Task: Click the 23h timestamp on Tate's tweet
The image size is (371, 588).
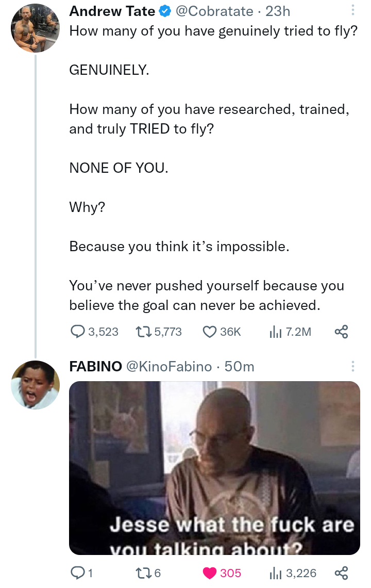Action: tap(278, 11)
